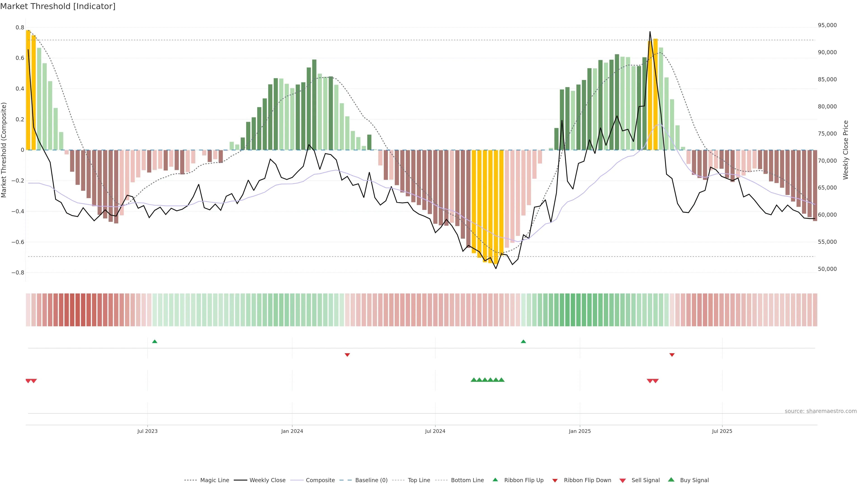Click green ribbon flip up marker near Jul 2023
Image resolution: width=868 pixels, height=488 pixels.
pyautogui.click(x=155, y=342)
